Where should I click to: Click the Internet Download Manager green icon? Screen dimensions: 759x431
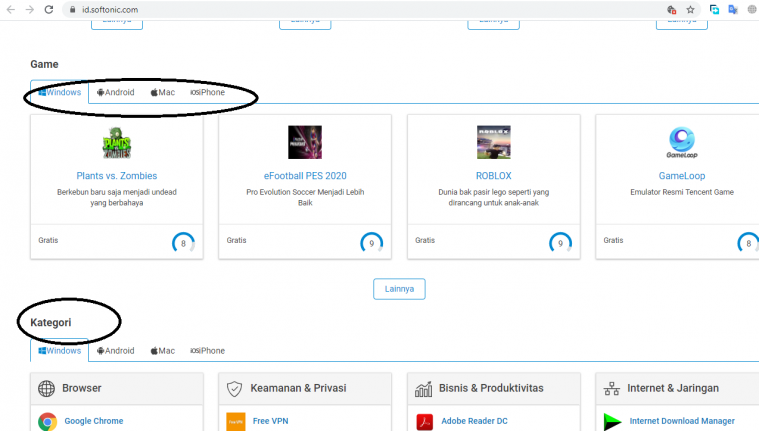(x=612, y=422)
